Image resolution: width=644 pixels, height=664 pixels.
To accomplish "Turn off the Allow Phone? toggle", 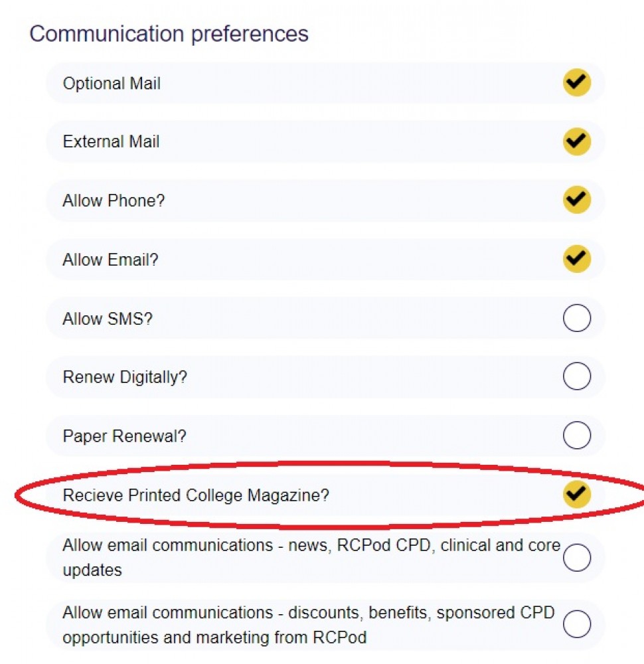I will [576, 200].
